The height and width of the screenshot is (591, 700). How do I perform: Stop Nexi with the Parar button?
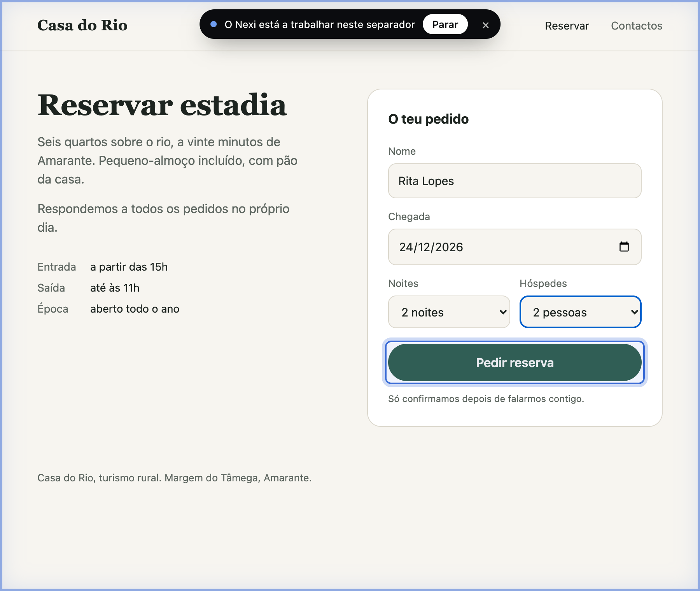445,24
